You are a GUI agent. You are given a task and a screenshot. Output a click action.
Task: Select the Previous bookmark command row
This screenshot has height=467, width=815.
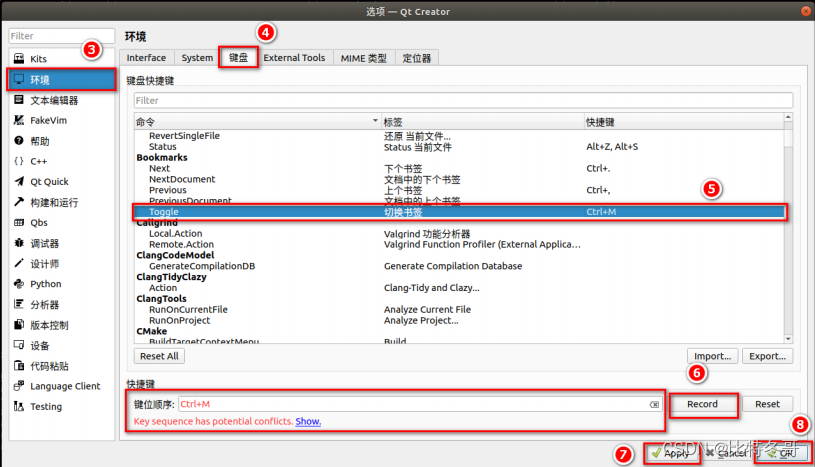click(459, 190)
